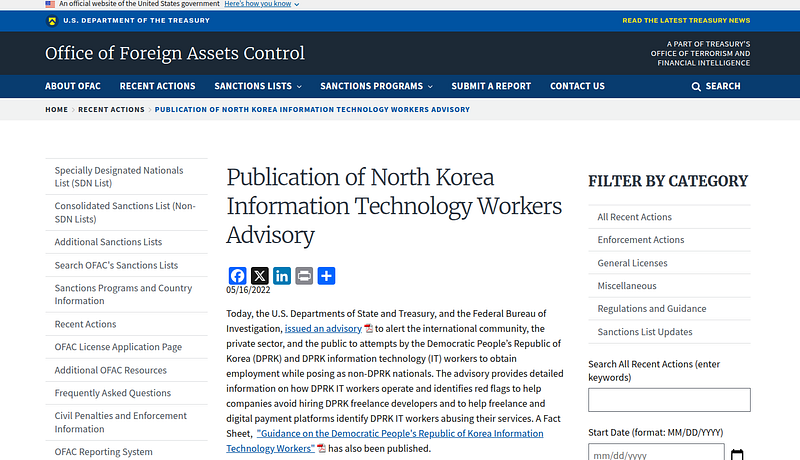Select the Miscellaneous category filter
800x460 pixels.
669,286
